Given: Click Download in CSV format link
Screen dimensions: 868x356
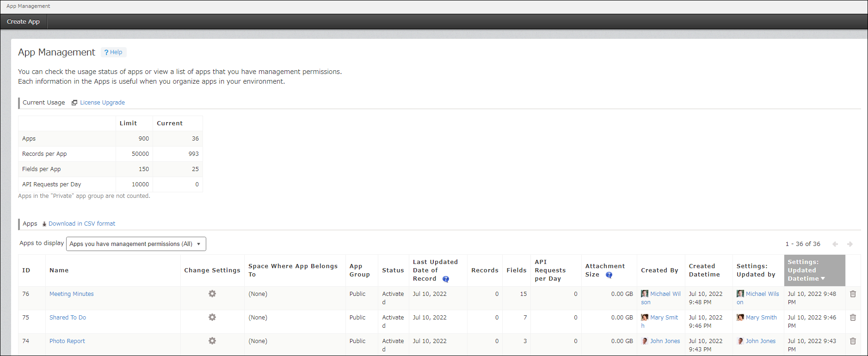Looking at the screenshot, I should [x=82, y=224].
